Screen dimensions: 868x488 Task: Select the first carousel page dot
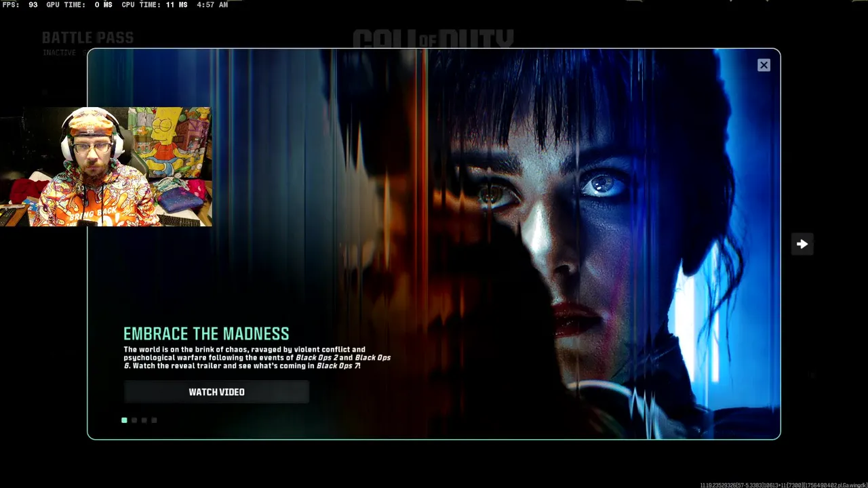124,420
